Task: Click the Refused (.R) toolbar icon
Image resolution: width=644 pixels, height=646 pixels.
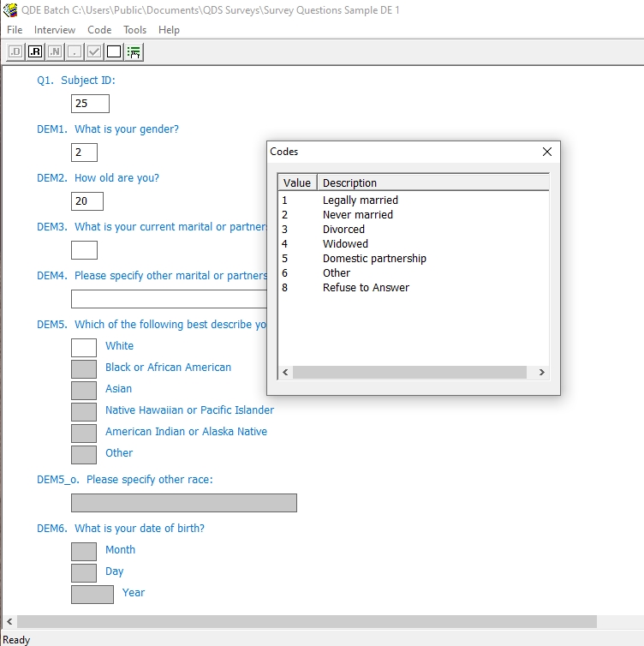Action: pyautogui.click(x=35, y=52)
